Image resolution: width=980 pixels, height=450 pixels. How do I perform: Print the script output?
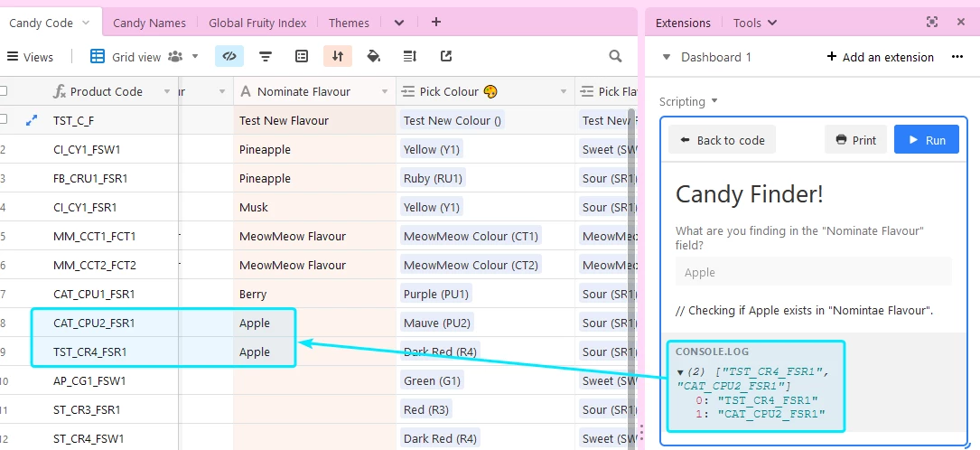(x=855, y=139)
